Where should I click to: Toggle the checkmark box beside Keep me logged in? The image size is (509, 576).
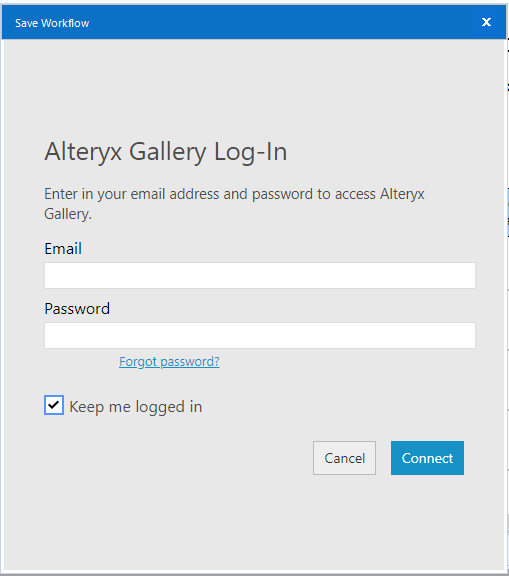(54, 405)
